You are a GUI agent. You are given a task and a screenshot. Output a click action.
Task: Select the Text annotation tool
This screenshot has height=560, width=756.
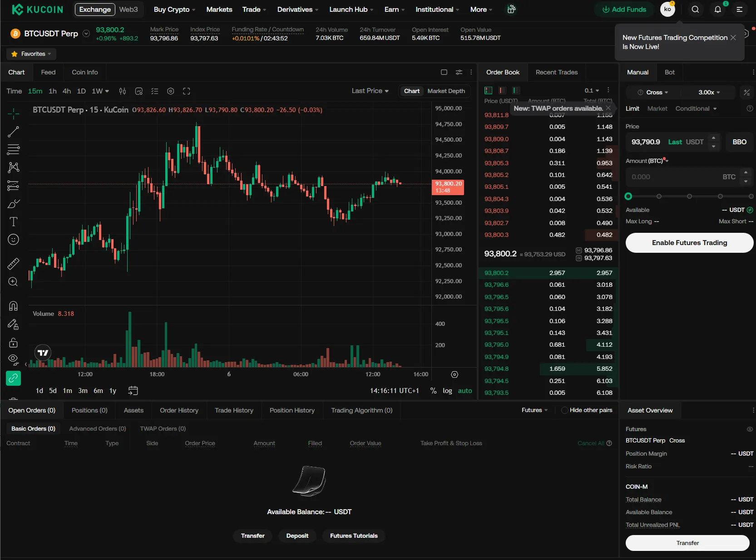pyautogui.click(x=14, y=221)
